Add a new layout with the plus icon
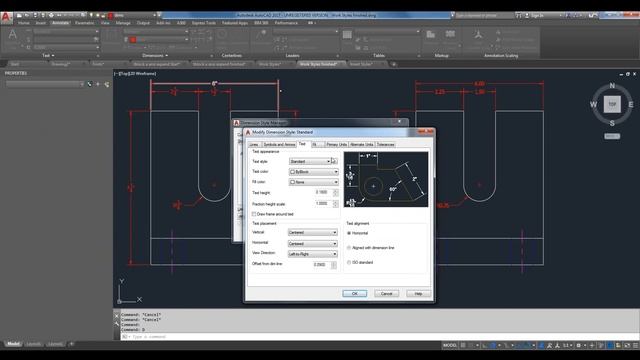640x360 pixels. point(71,344)
